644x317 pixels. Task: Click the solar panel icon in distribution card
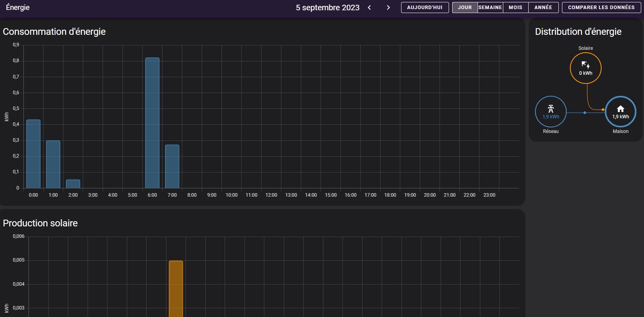pyautogui.click(x=585, y=65)
